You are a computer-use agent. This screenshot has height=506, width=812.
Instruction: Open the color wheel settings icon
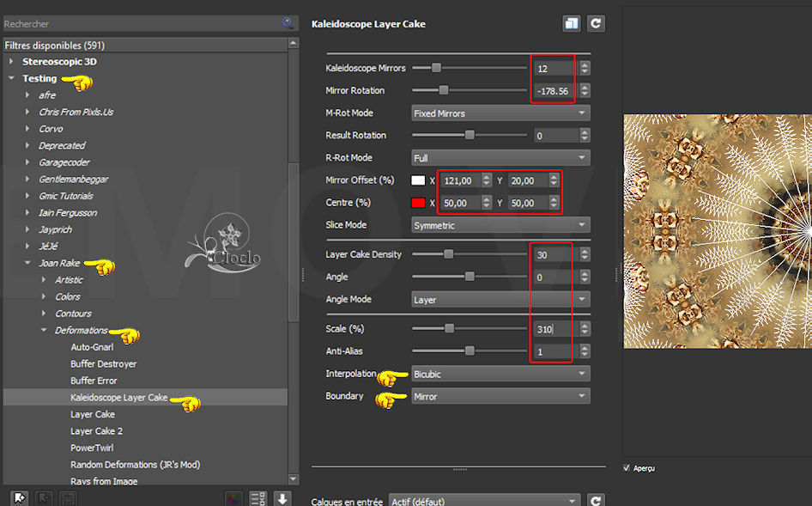point(233,498)
